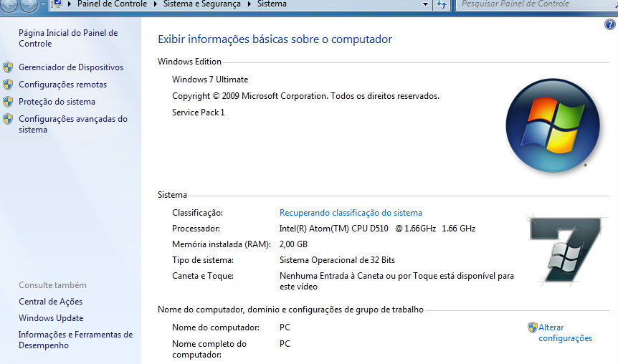Go to Sistema e Segurança breadcrumb
Screen dimensions: 618x364
(201, 4)
